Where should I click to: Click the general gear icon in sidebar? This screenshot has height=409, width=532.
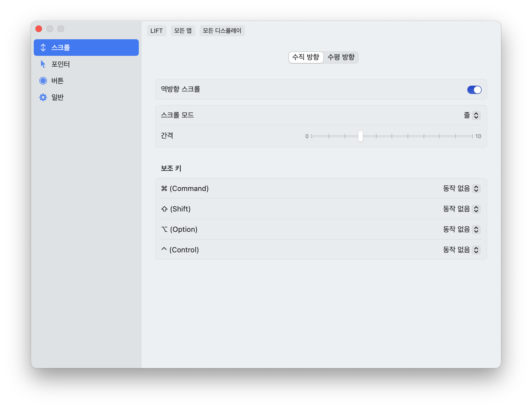pyautogui.click(x=43, y=97)
